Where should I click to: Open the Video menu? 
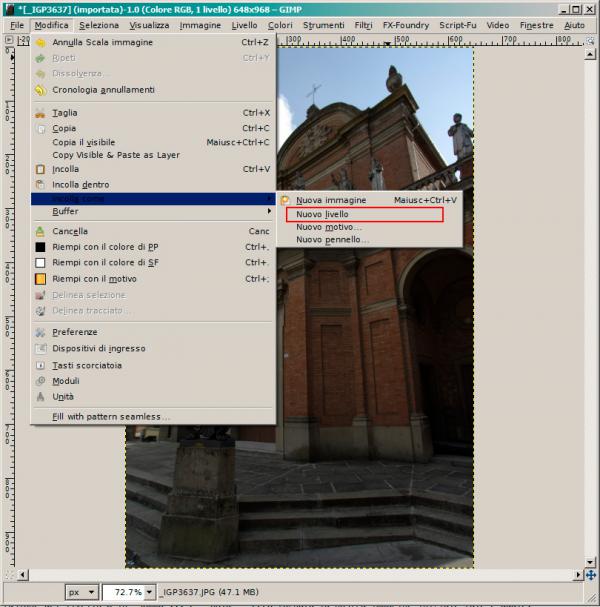click(x=497, y=26)
